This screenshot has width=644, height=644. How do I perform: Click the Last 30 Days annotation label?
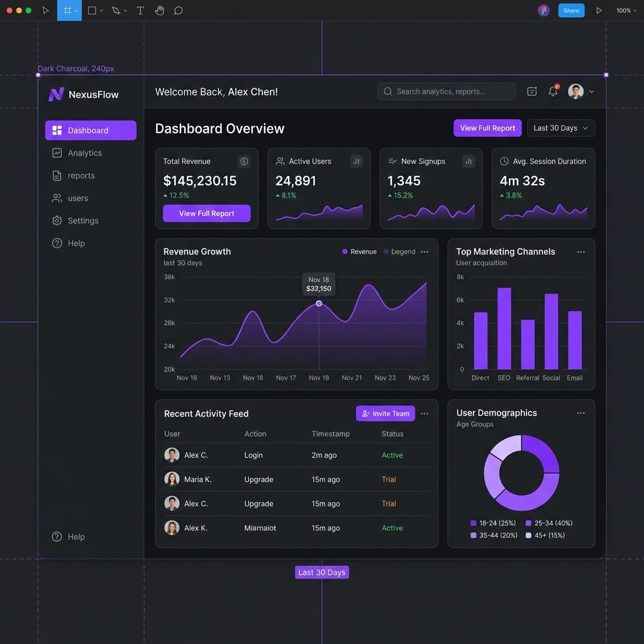pyautogui.click(x=321, y=572)
